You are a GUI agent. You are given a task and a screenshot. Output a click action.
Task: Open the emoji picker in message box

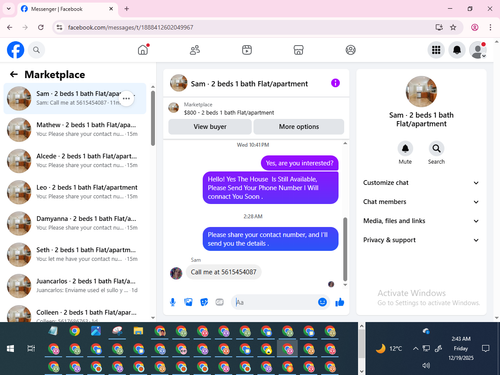tap(322, 302)
